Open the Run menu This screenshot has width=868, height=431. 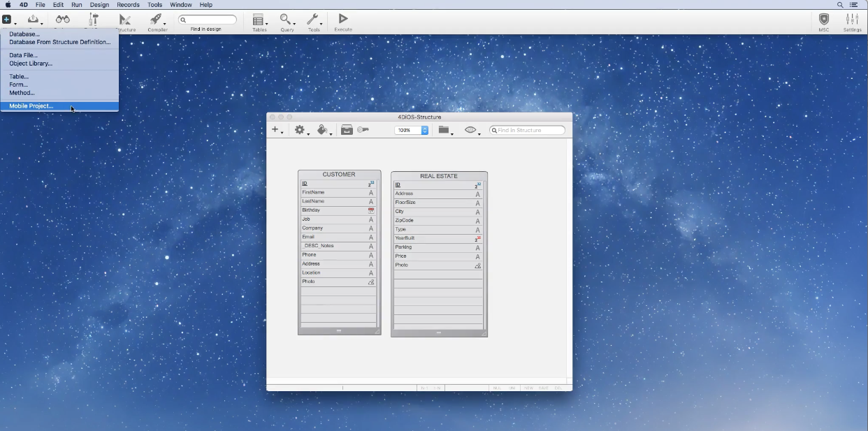click(77, 5)
